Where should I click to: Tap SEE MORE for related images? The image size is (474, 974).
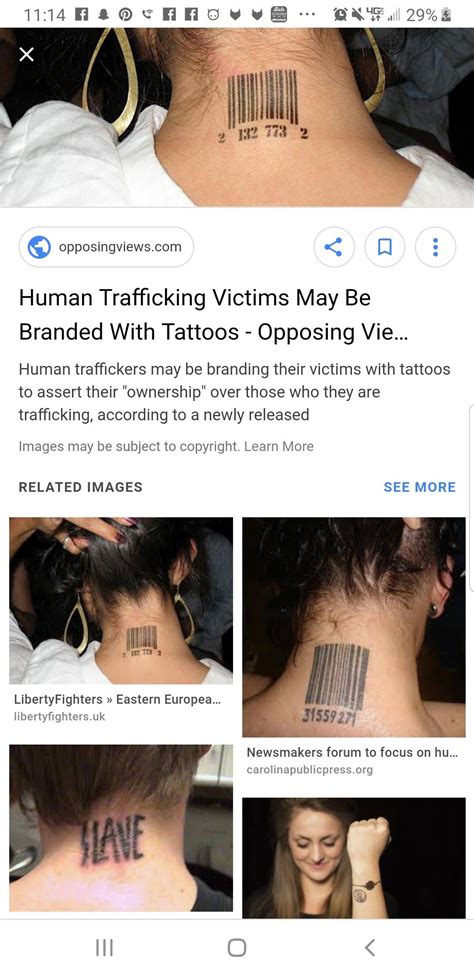pos(419,487)
